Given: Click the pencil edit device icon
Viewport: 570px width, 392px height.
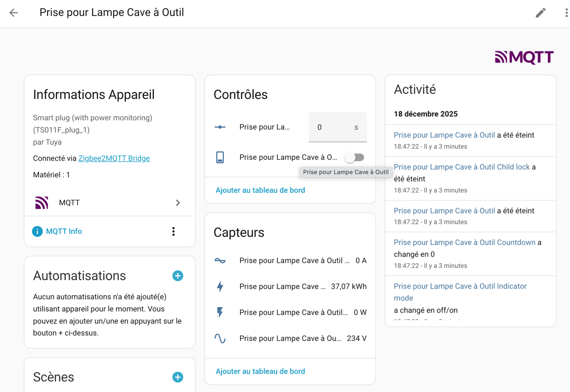Looking at the screenshot, I should 541,13.
